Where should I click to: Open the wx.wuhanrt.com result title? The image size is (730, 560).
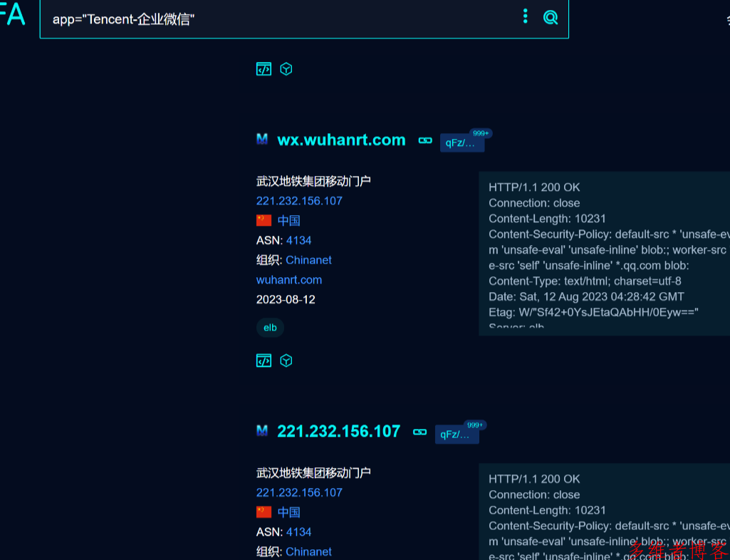pyautogui.click(x=341, y=140)
